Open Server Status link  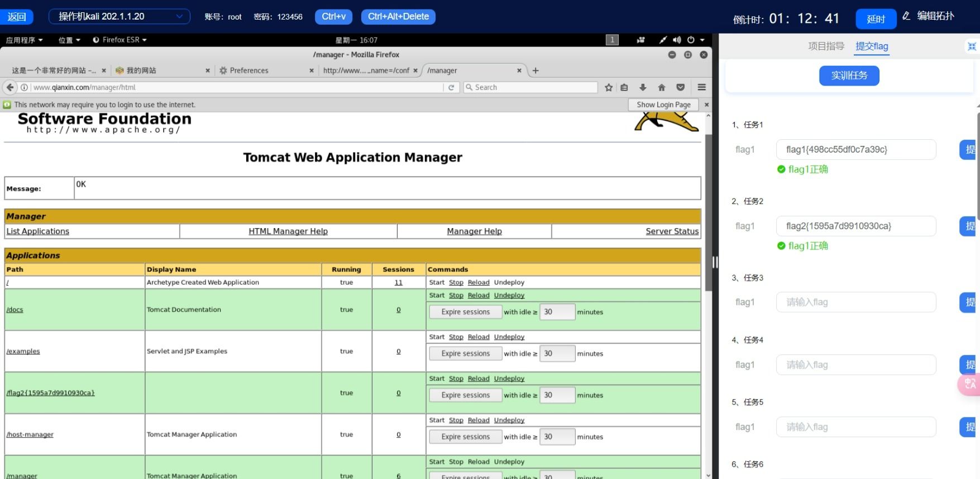(x=672, y=231)
